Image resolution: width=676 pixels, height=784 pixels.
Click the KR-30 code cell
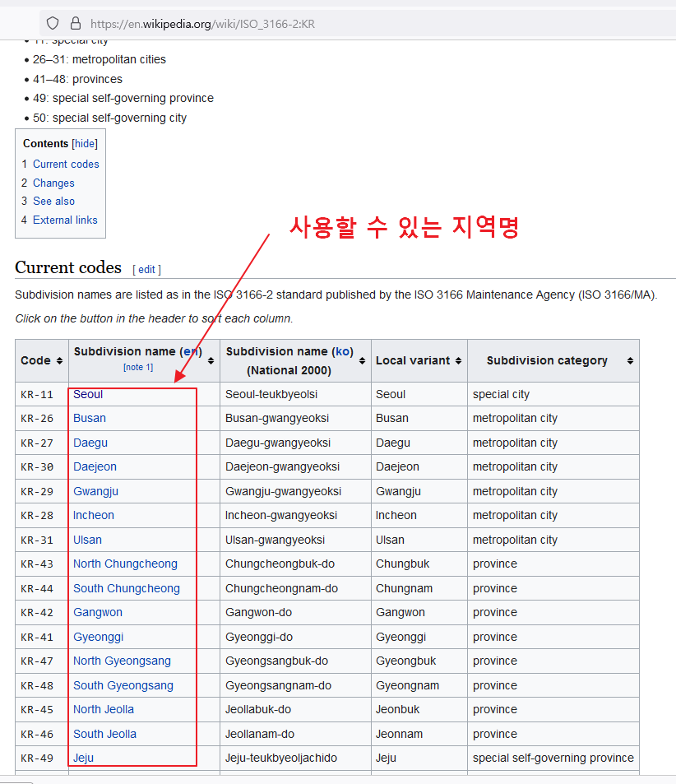(x=42, y=467)
